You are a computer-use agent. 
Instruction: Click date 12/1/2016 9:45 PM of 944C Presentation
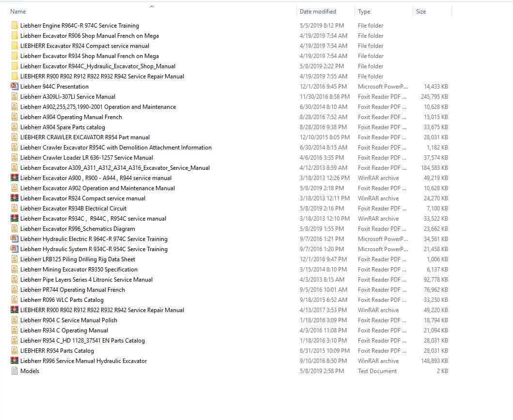323,86
